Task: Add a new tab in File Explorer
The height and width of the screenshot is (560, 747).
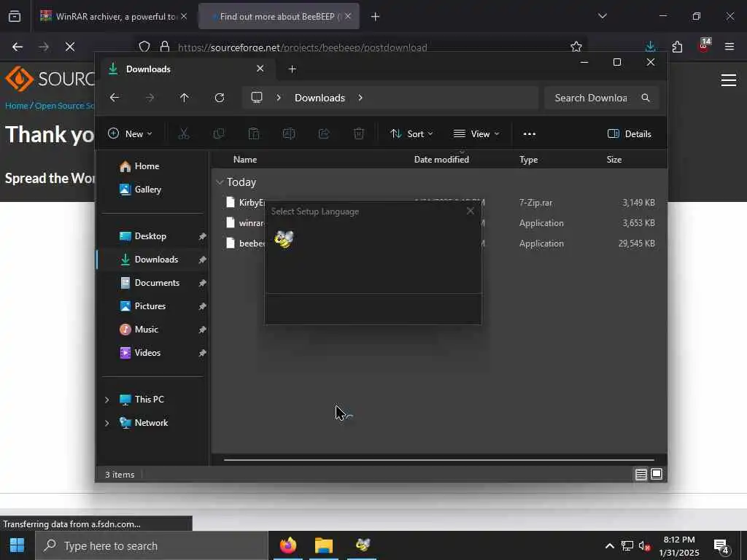Action: point(292,69)
